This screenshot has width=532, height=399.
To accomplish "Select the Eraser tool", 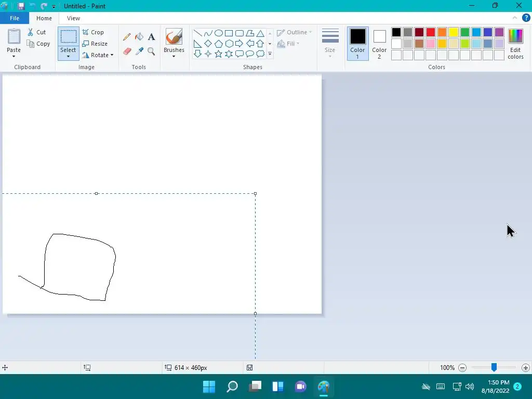I will coord(127,51).
